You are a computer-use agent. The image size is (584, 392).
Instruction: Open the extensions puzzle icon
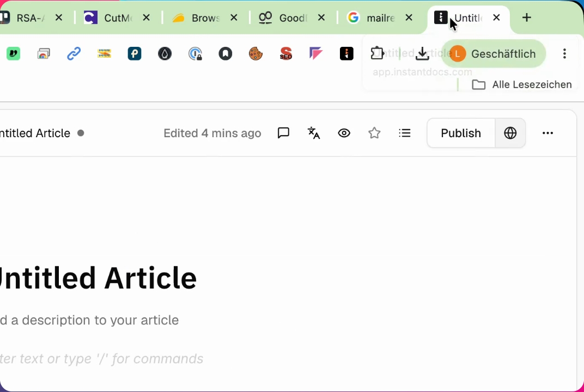tap(378, 53)
